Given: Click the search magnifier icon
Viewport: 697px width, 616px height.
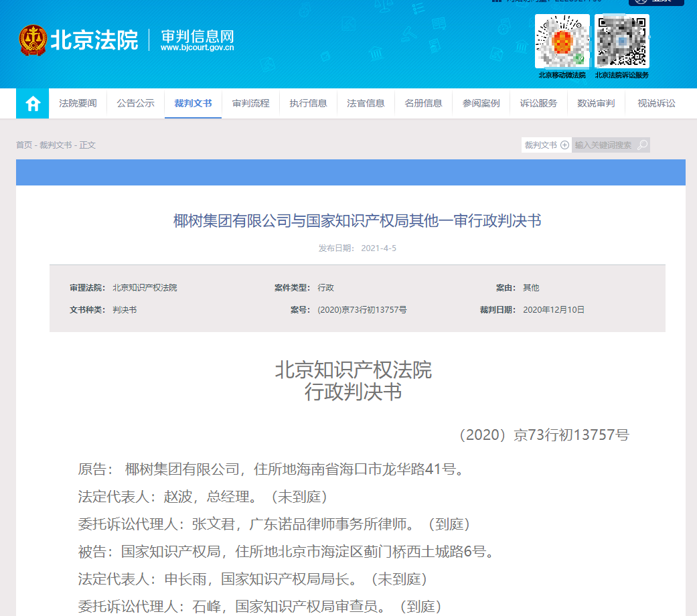Looking at the screenshot, I should pos(642,145).
